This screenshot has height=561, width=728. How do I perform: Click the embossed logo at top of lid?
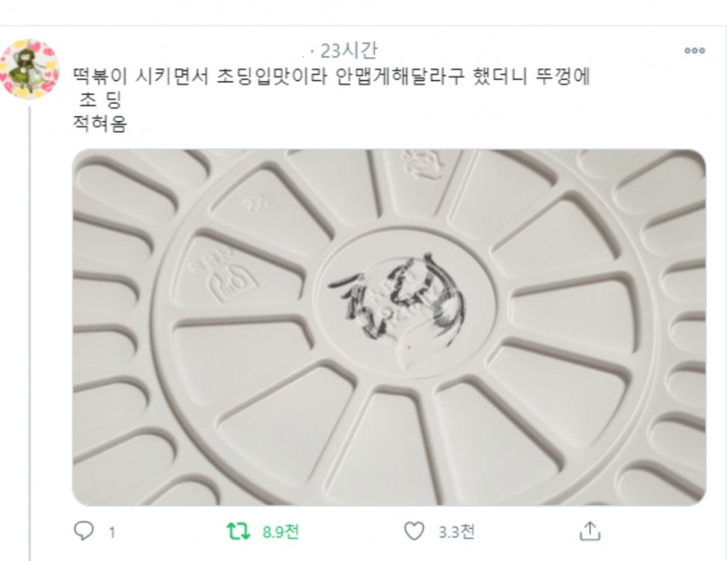point(422,165)
